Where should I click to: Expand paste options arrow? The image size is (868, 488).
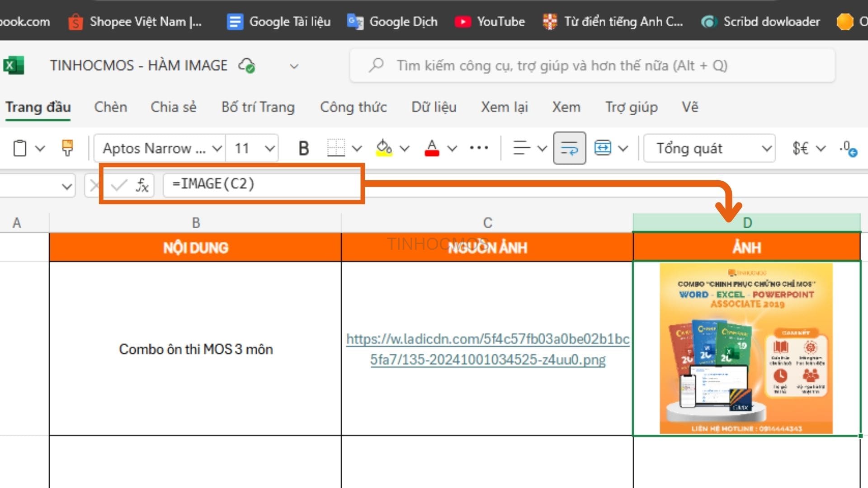coord(40,148)
